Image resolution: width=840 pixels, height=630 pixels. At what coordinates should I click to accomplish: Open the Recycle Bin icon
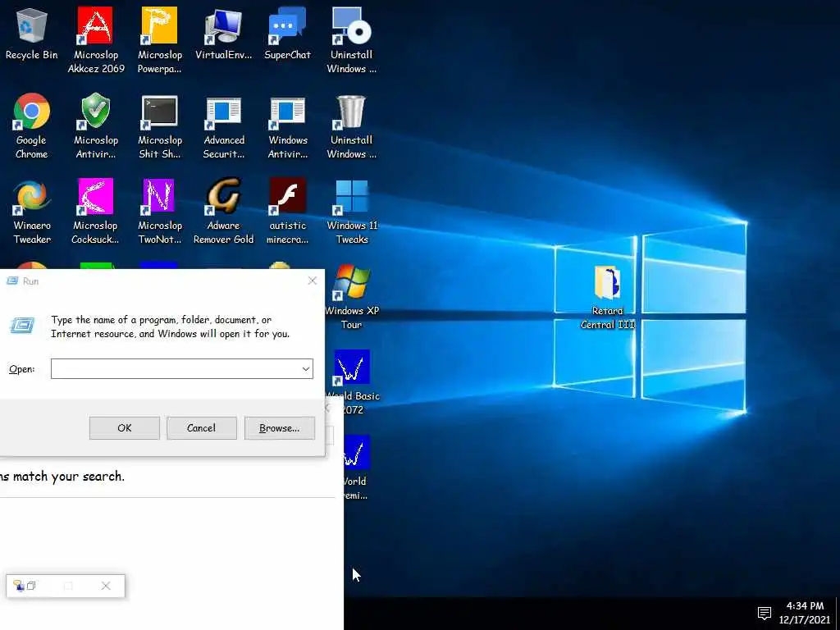[32, 33]
